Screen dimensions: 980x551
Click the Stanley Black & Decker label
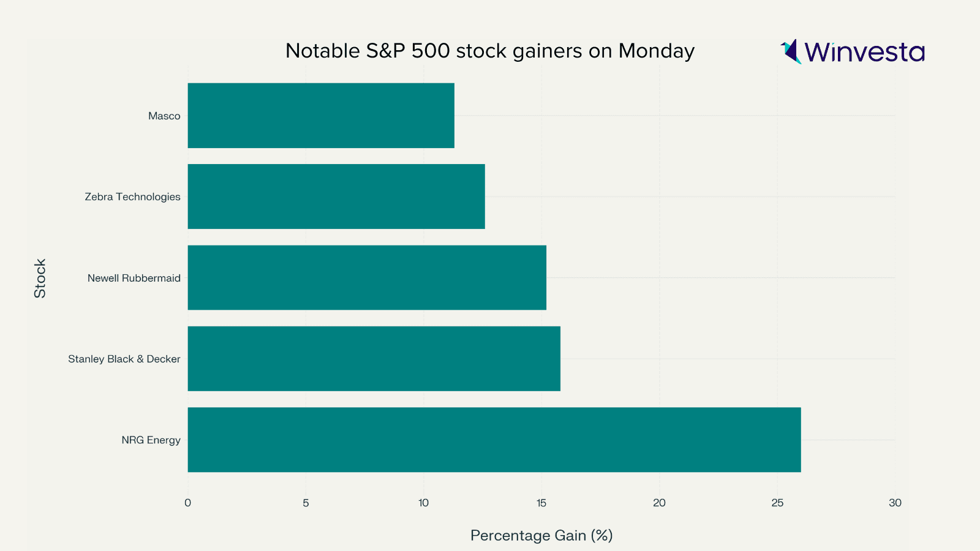[124, 359]
